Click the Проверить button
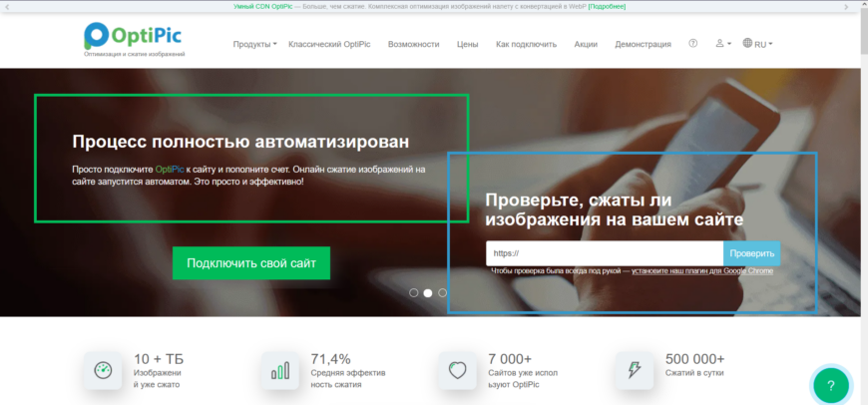This screenshot has width=868, height=405. (x=751, y=253)
